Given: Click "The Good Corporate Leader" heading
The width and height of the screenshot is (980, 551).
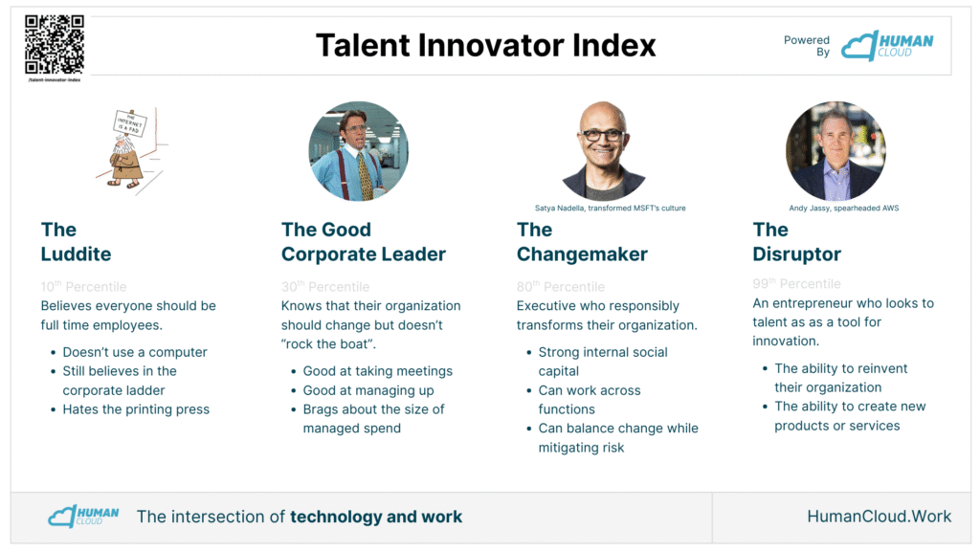Looking at the screenshot, I should 363,242.
